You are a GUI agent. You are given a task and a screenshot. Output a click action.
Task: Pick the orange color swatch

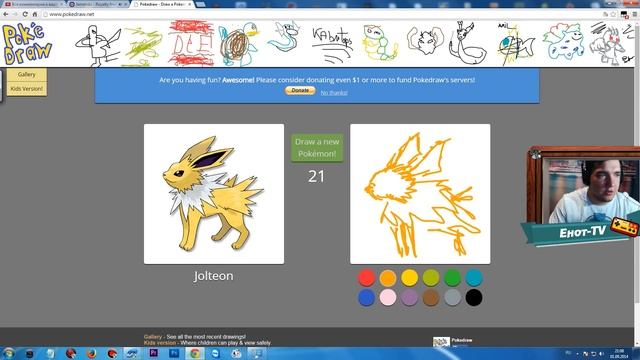point(388,278)
